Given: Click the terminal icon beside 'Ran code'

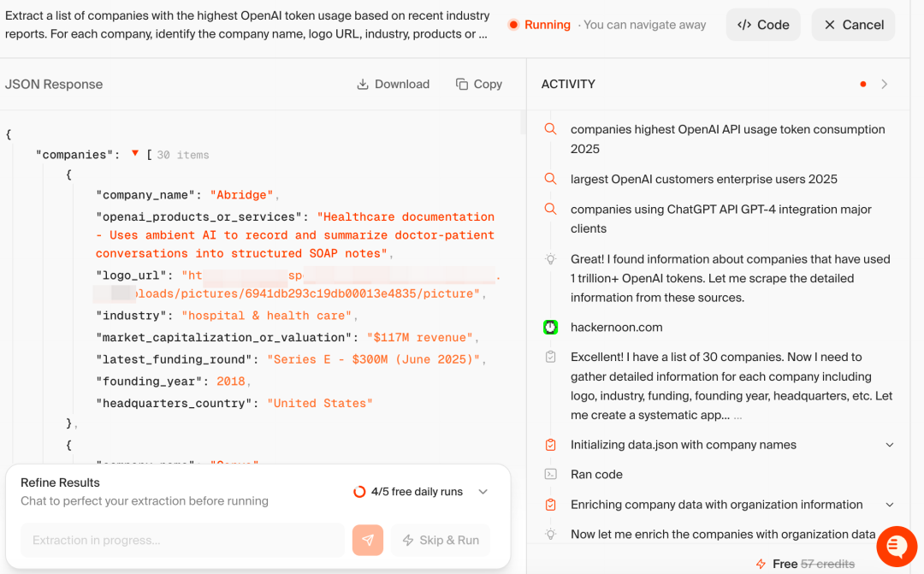Looking at the screenshot, I should pyautogui.click(x=550, y=475).
